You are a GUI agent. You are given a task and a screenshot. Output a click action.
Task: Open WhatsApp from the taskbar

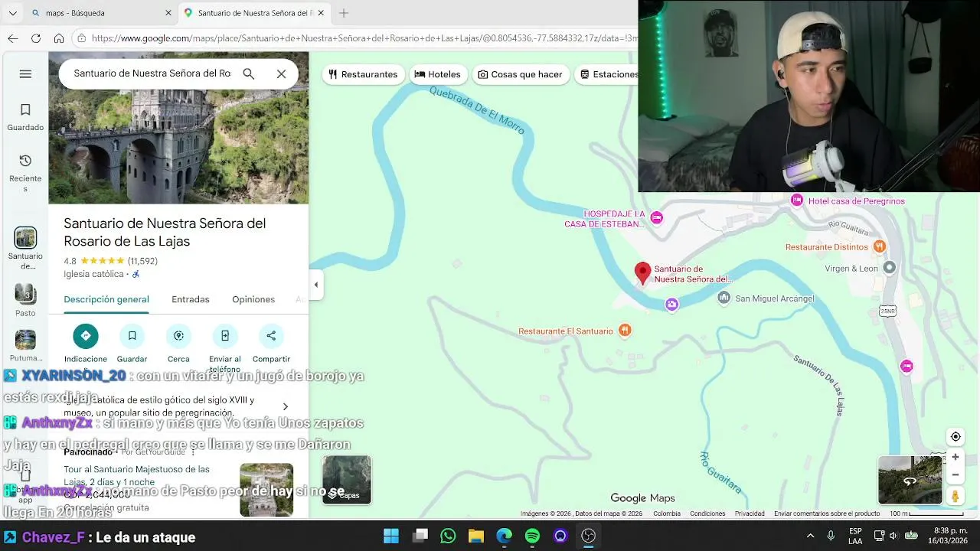pos(448,536)
